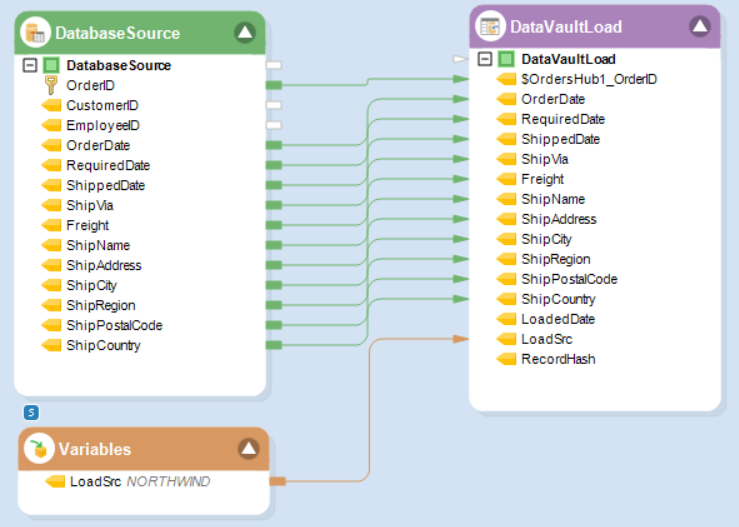
Task: Click the CustomerID unmapped output port
Action: 273,105
